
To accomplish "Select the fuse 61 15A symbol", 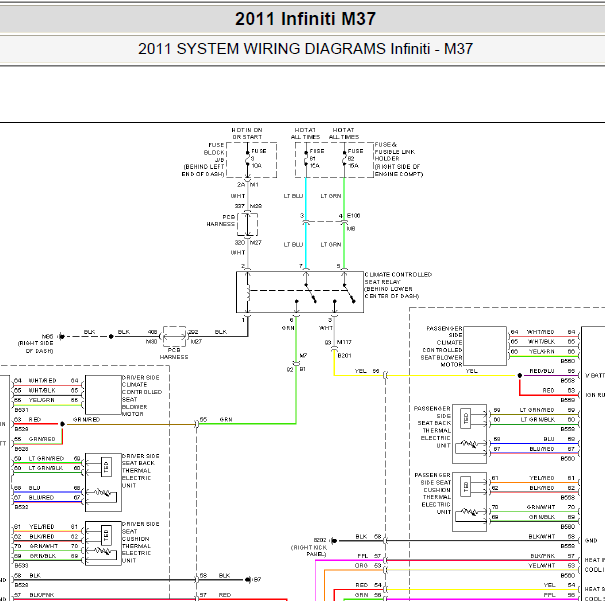I will pyautogui.click(x=306, y=158).
